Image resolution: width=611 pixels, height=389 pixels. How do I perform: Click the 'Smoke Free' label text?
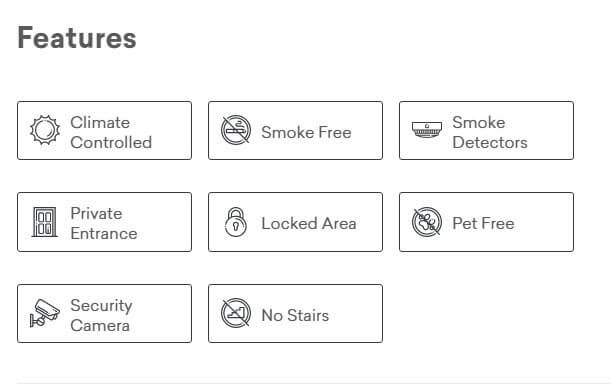[x=306, y=133]
